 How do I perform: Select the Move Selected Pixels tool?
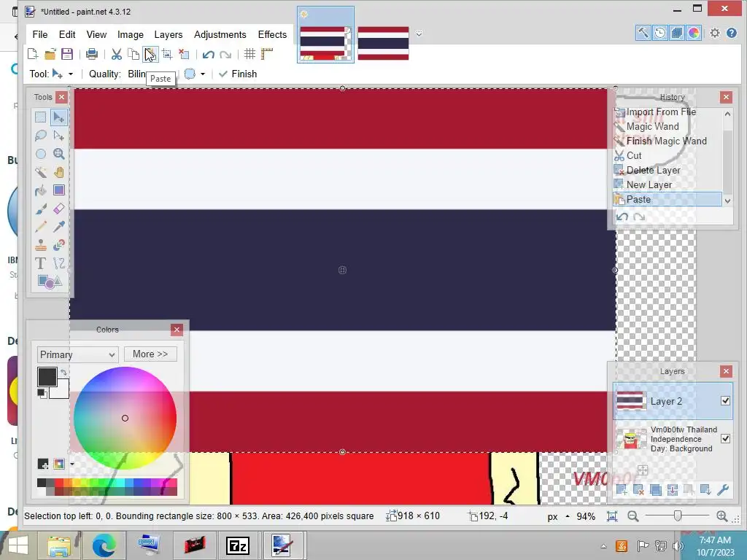pyautogui.click(x=58, y=117)
